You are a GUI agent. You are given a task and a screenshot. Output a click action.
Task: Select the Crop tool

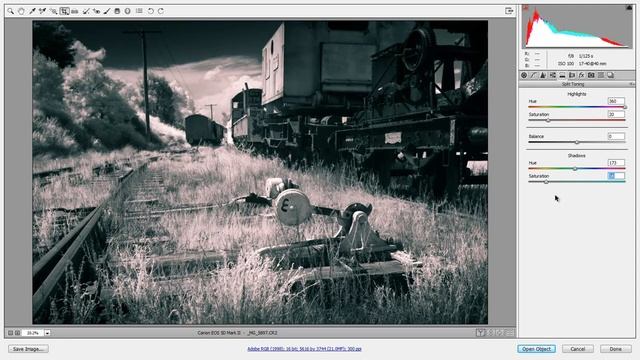(x=64, y=11)
